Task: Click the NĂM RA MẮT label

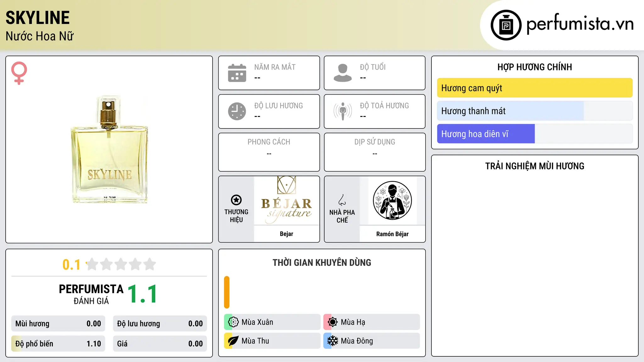Action: point(275,67)
